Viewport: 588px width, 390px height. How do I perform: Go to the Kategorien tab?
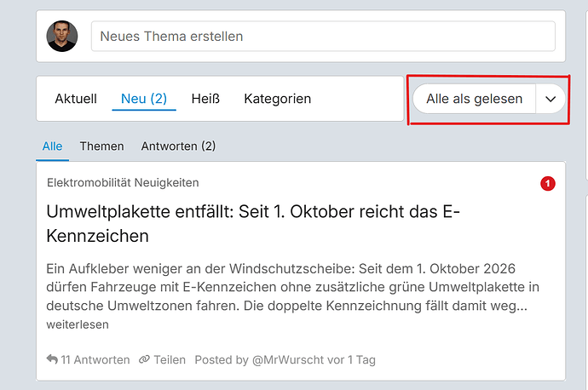click(278, 99)
